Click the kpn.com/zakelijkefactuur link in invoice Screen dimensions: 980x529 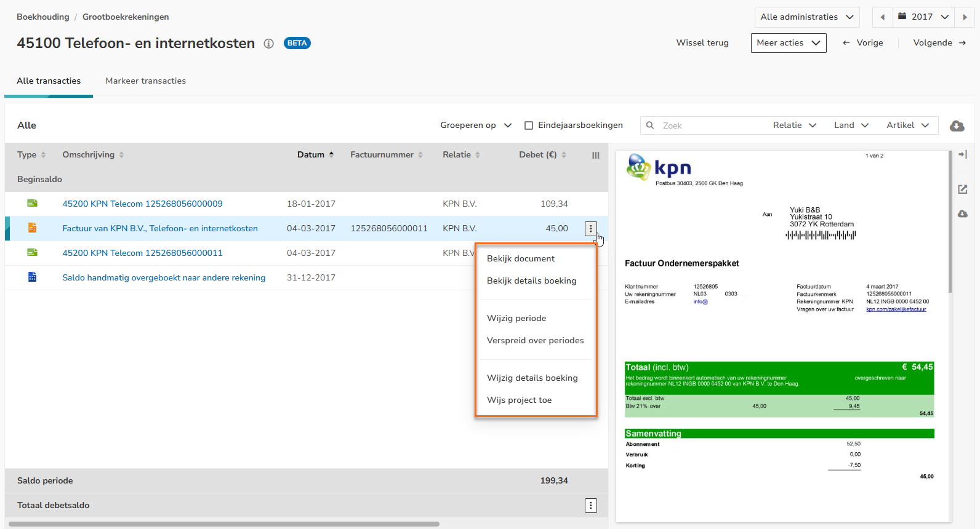(896, 309)
